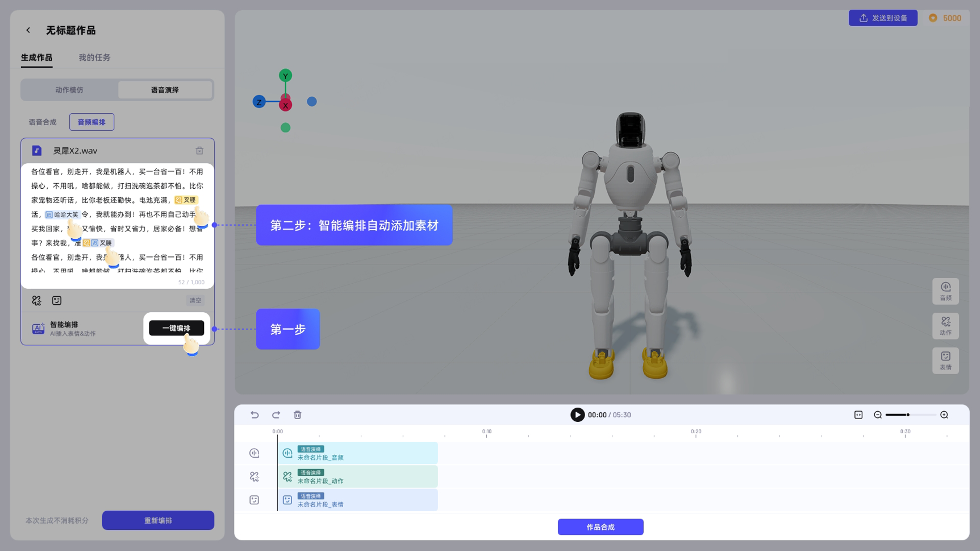Click the 清空 clear button
Image resolution: width=980 pixels, height=551 pixels.
tap(195, 300)
